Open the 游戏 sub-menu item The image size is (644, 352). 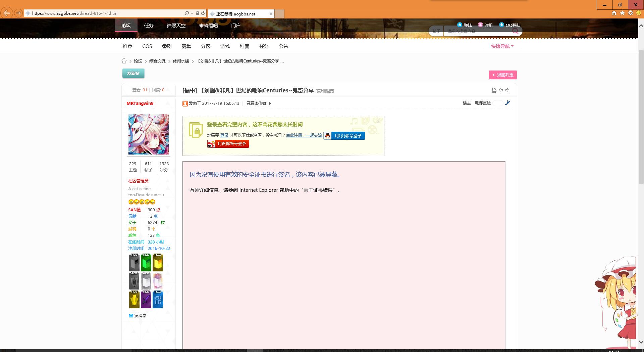(225, 46)
